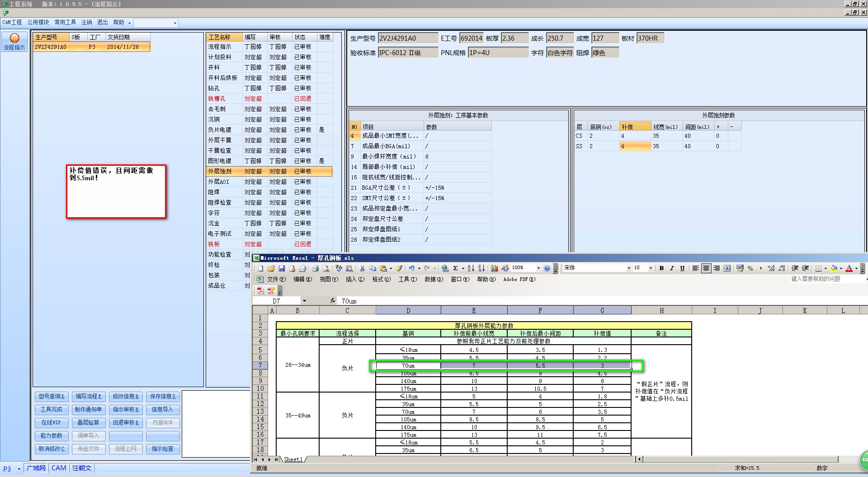Image resolution: width=868 pixels, height=477 pixels.
Task: Select the 外层蚀刻 process row
Action: click(x=269, y=172)
